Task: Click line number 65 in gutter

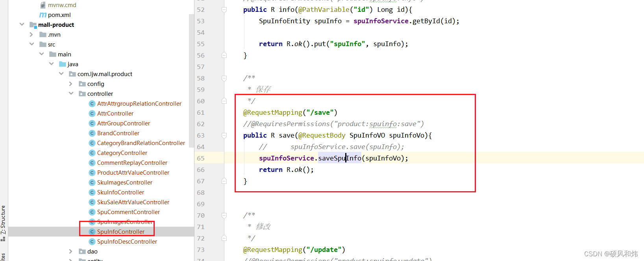Action: (201, 158)
